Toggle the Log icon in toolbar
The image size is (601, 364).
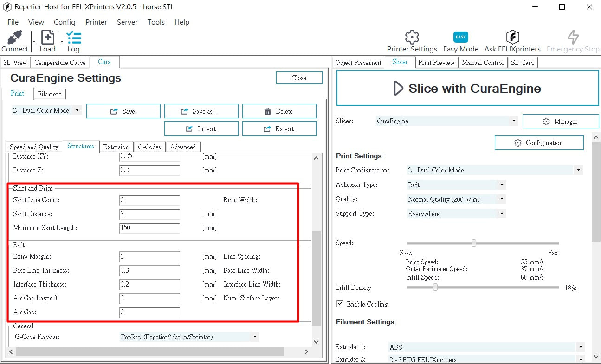coord(73,38)
